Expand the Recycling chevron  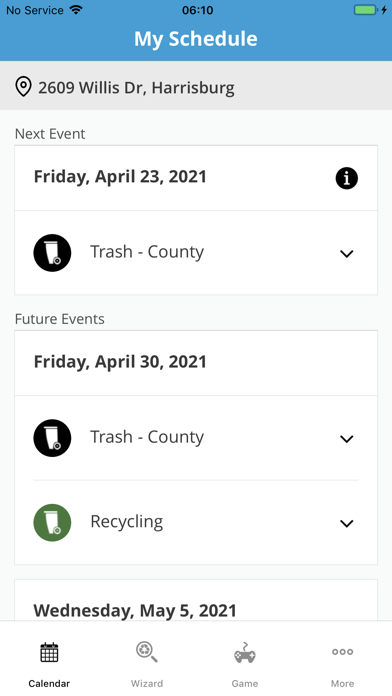click(346, 523)
